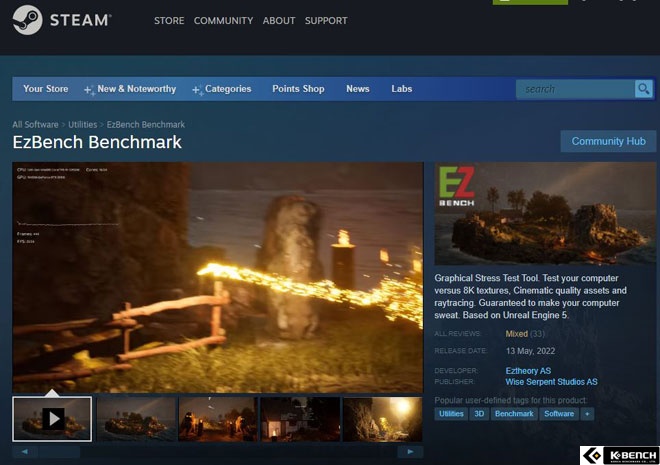Open the ABOUT page
Screen dimensions: 660x465
(x=279, y=21)
